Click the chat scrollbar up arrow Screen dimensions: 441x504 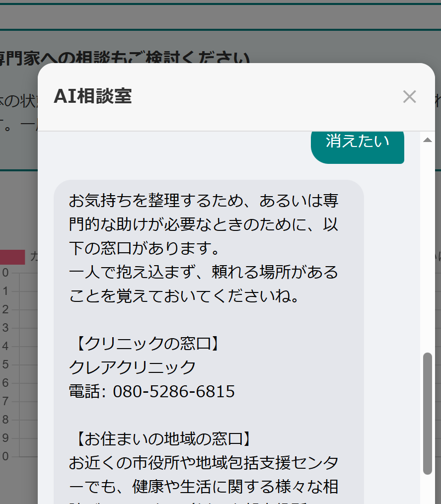tap(427, 140)
